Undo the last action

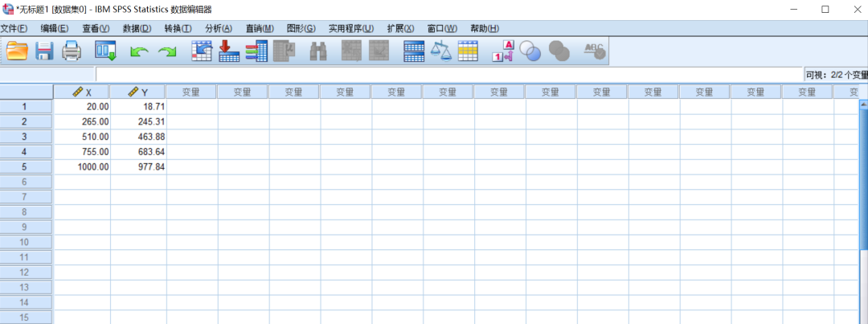[x=139, y=51]
